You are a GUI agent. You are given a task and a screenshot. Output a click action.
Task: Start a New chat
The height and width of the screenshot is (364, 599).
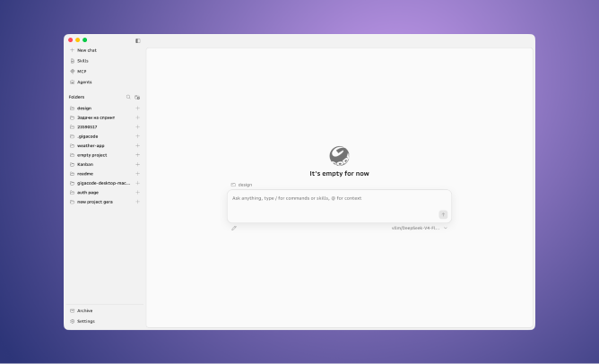[83, 50]
